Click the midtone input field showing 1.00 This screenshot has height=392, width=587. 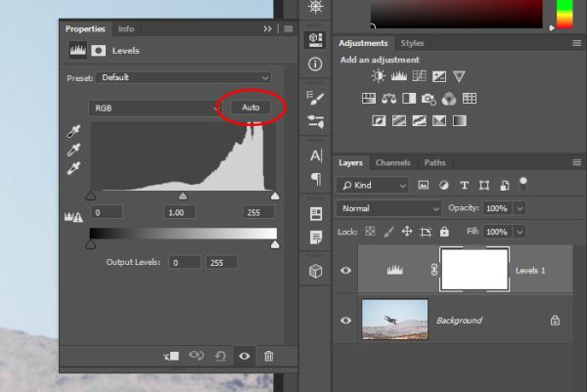180,212
